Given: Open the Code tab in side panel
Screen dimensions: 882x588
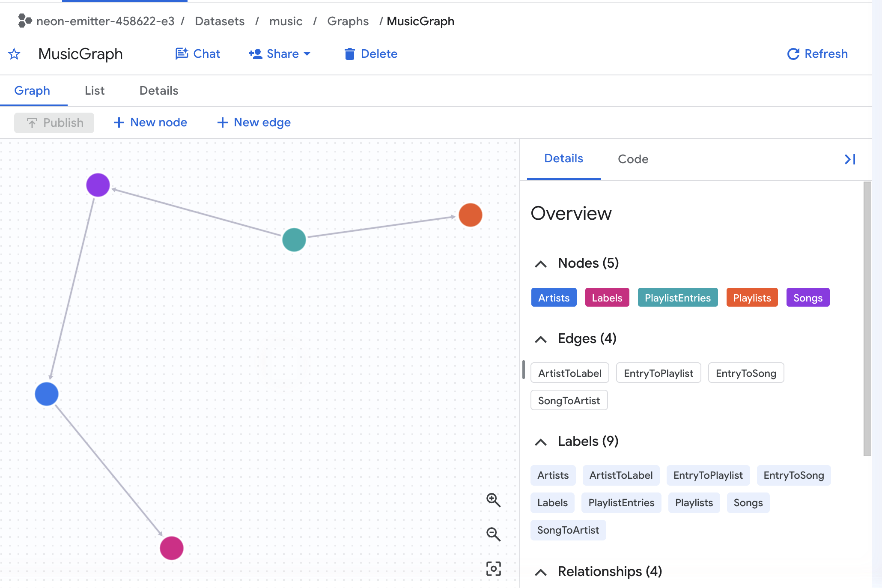Looking at the screenshot, I should click(633, 159).
